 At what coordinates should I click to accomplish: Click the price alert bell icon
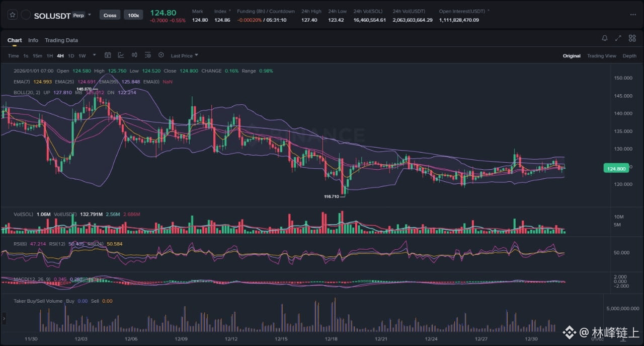point(605,38)
